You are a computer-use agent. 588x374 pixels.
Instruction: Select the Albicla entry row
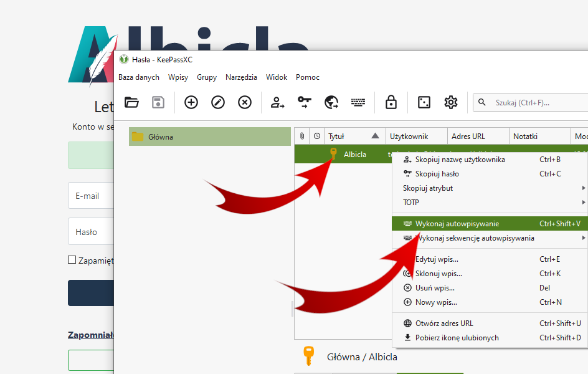point(343,154)
